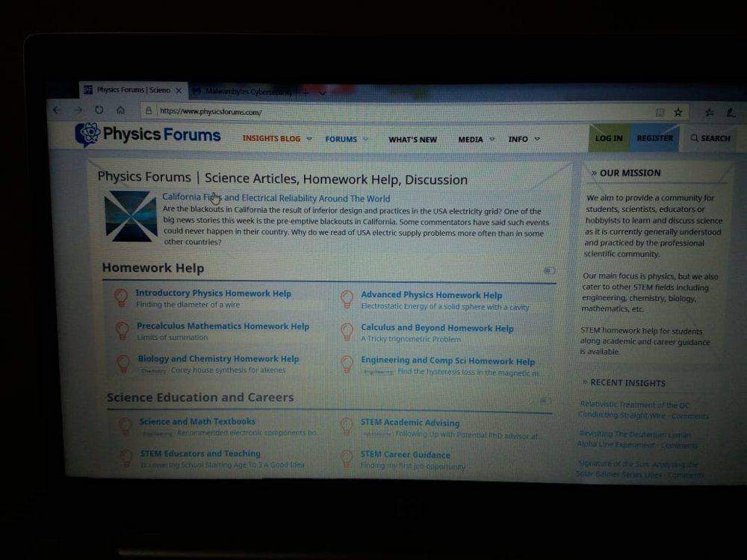
Task: Expand the Media dropdown arrow
Action: [x=492, y=140]
